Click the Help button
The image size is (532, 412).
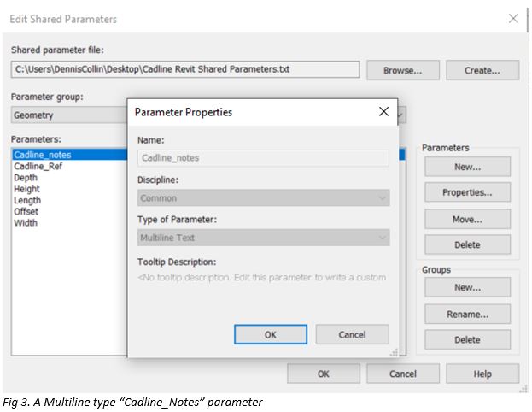pyautogui.click(x=482, y=374)
